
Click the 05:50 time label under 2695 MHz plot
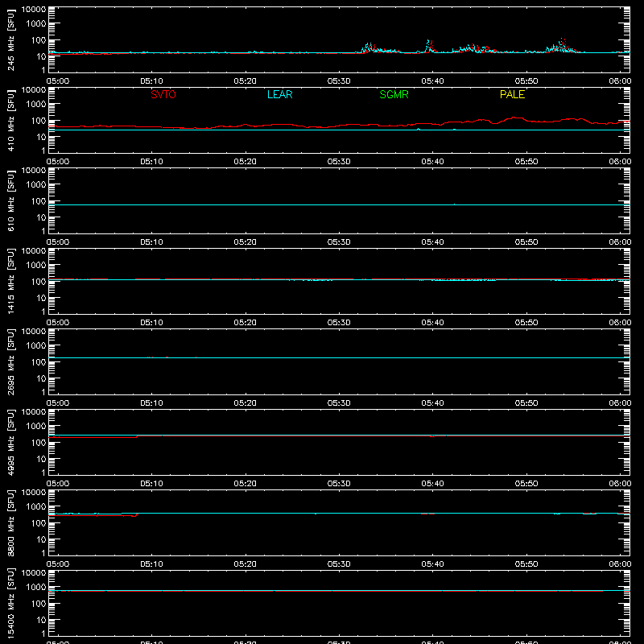(526, 403)
